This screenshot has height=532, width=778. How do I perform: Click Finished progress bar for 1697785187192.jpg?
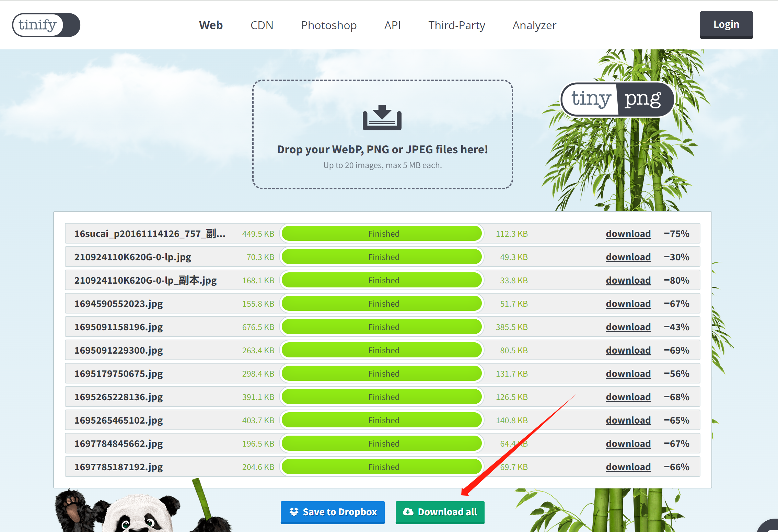click(x=382, y=467)
